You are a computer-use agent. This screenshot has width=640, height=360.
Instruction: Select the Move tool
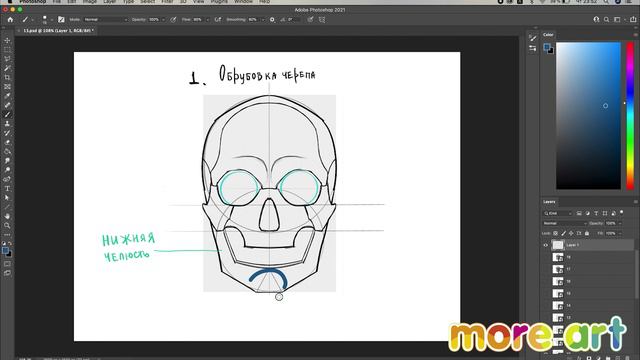click(x=7, y=40)
